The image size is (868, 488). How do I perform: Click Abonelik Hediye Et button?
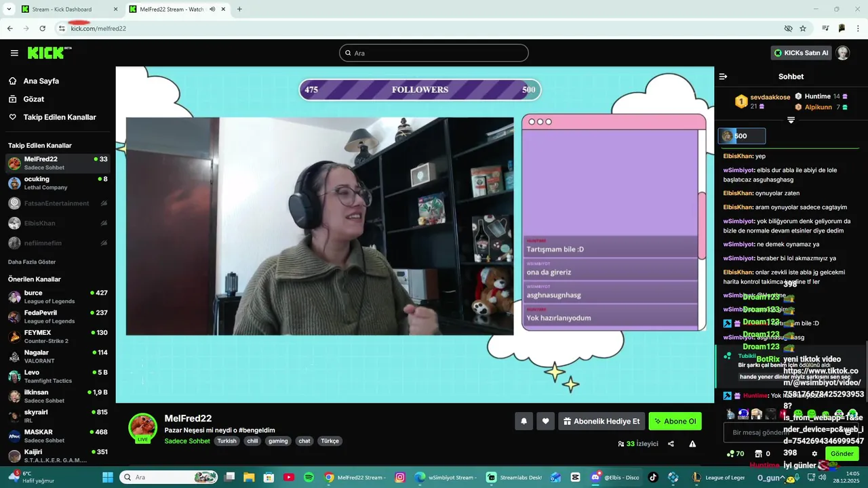[x=601, y=421]
